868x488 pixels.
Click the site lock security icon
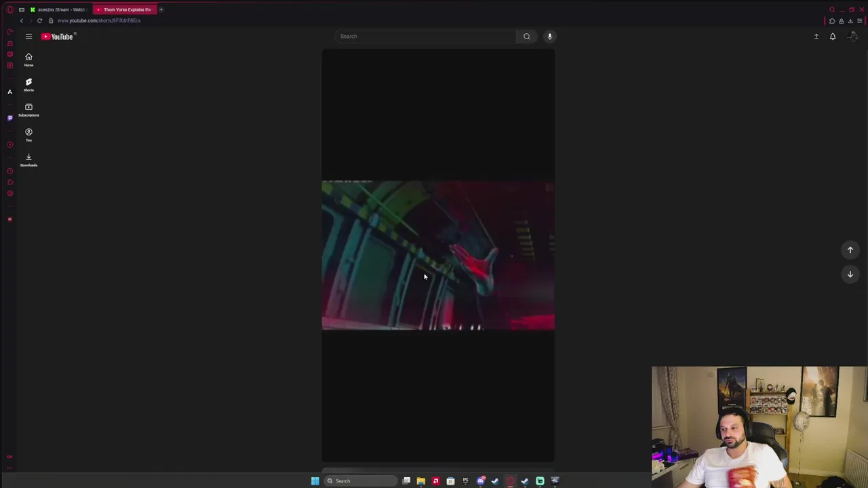point(51,20)
